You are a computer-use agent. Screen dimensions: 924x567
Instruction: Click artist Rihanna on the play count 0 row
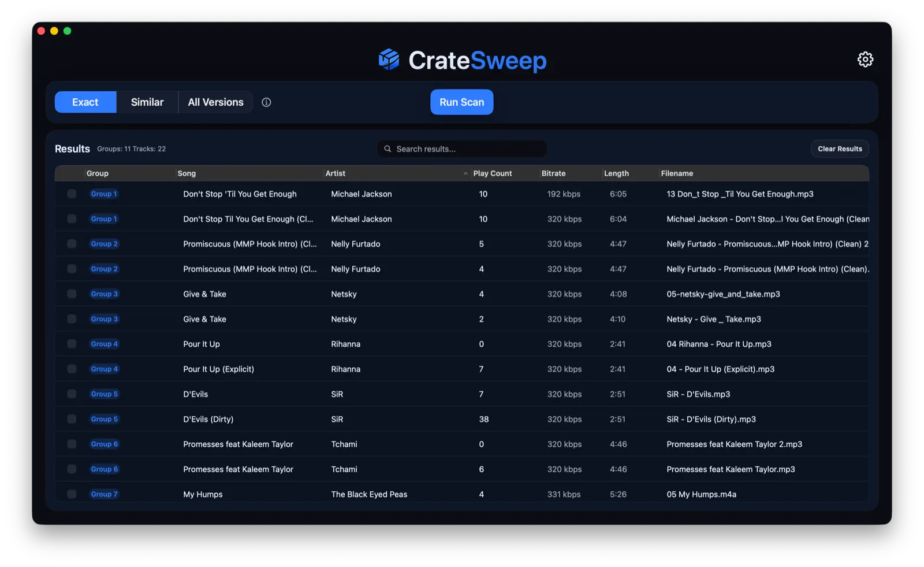345,344
